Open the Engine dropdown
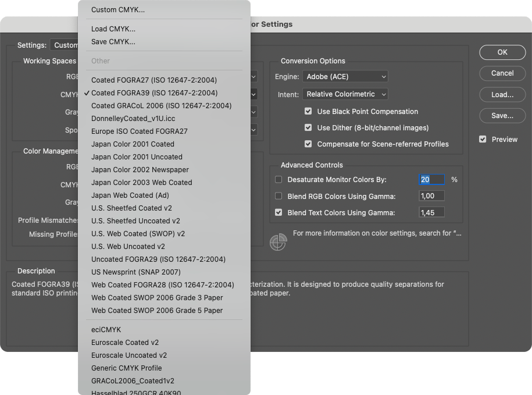The width and height of the screenshot is (532, 395). point(345,77)
